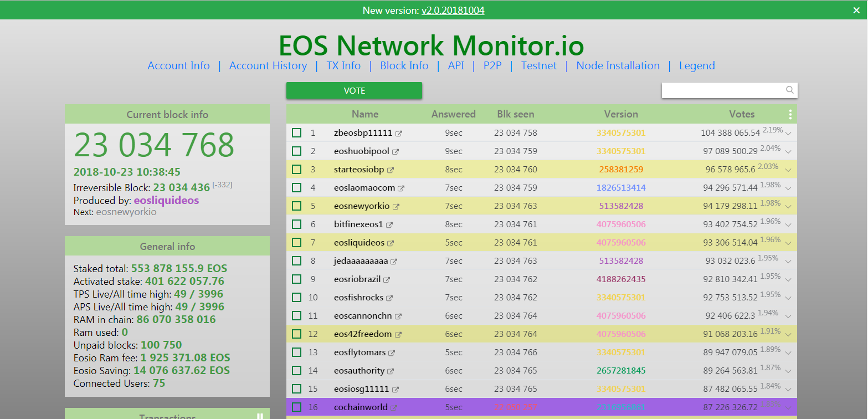The width and height of the screenshot is (868, 419).
Task: Pause the Transactions panel feed
Action: pos(260,416)
